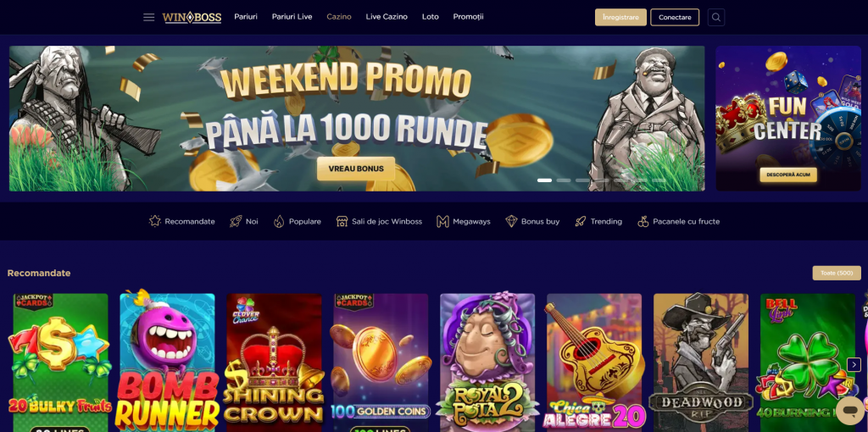Select the Recomandate star icon
868x432 pixels.
click(155, 221)
